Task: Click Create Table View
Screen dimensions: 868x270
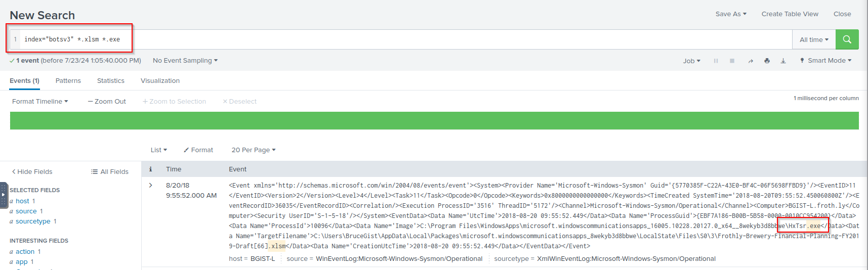Action: click(x=790, y=14)
